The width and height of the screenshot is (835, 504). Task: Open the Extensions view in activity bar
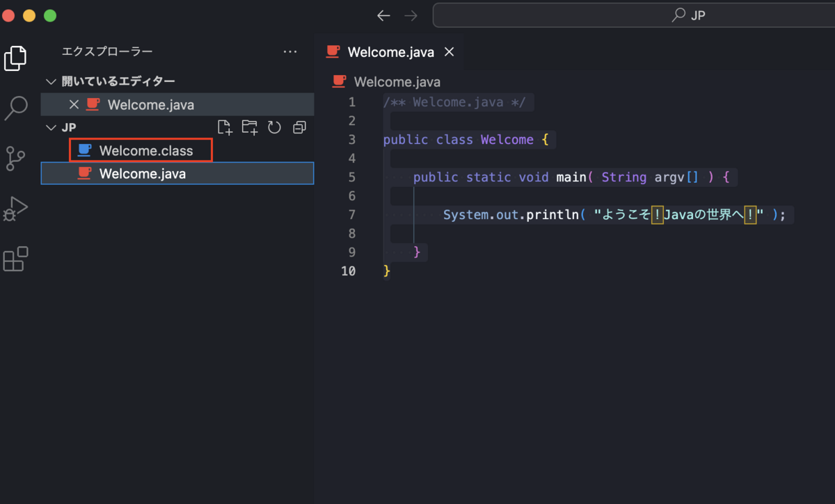tap(15, 259)
